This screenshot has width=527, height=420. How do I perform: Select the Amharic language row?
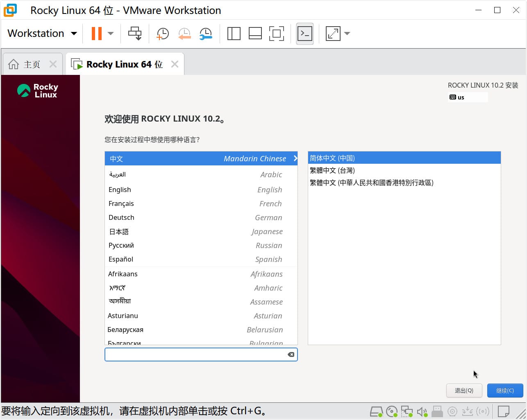coord(201,288)
